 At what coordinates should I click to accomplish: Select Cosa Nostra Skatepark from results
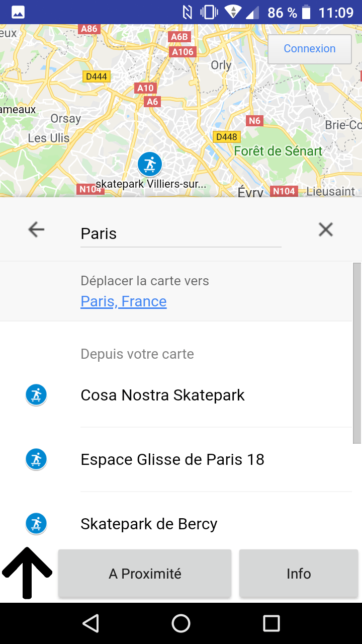coord(162,395)
